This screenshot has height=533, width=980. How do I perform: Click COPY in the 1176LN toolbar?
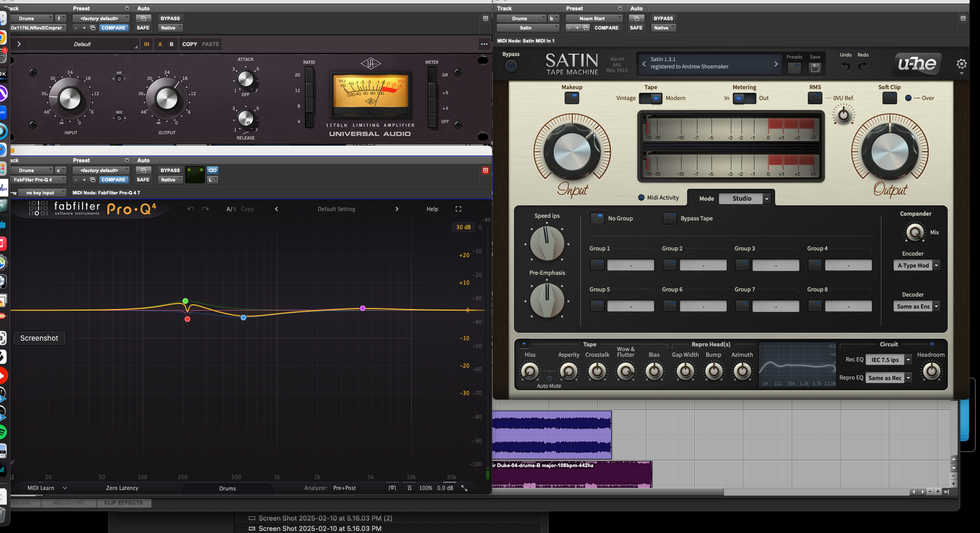[190, 44]
